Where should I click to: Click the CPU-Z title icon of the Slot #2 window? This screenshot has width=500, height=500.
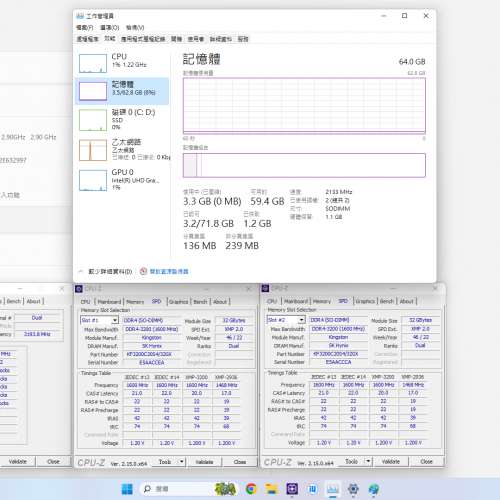265,288
